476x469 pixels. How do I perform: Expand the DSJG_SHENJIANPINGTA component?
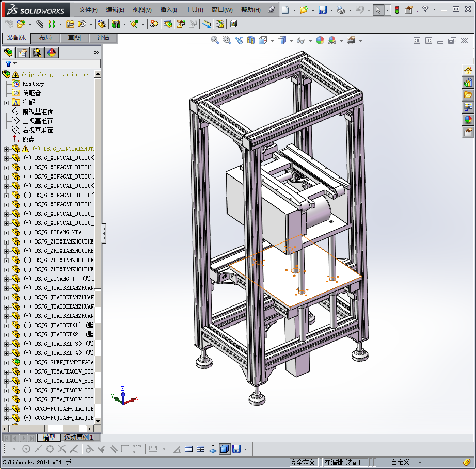[x=6, y=363]
